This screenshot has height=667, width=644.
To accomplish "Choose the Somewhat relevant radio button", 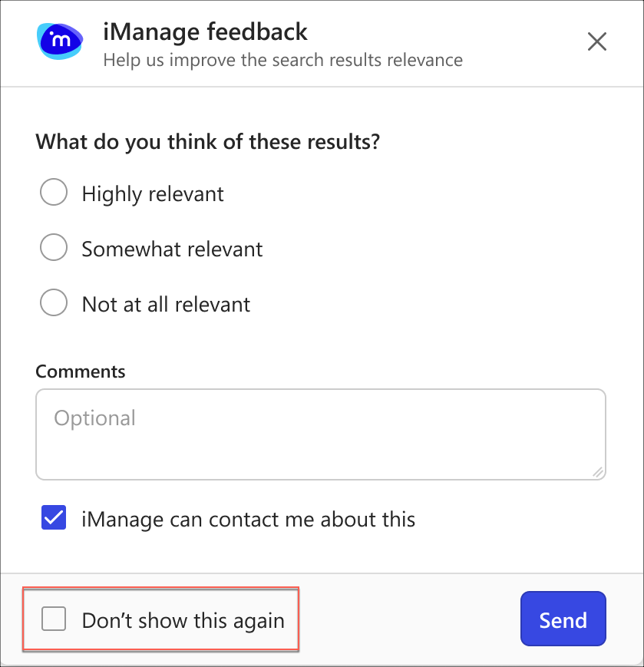I will [x=54, y=248].
